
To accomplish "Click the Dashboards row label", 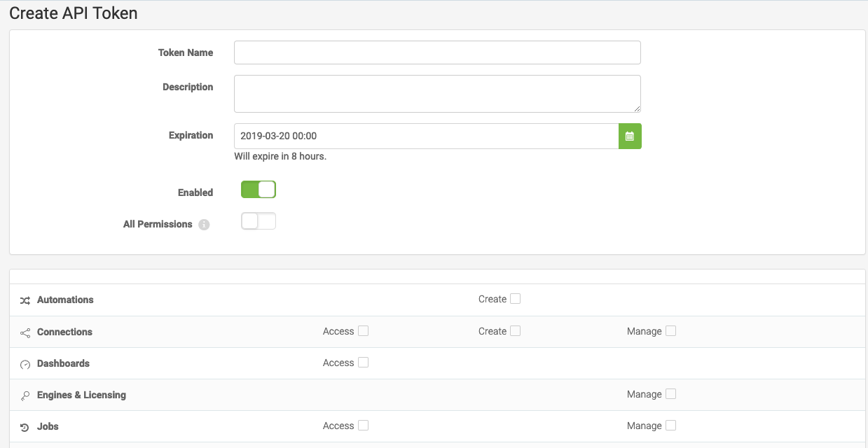I will coord(63,363).
